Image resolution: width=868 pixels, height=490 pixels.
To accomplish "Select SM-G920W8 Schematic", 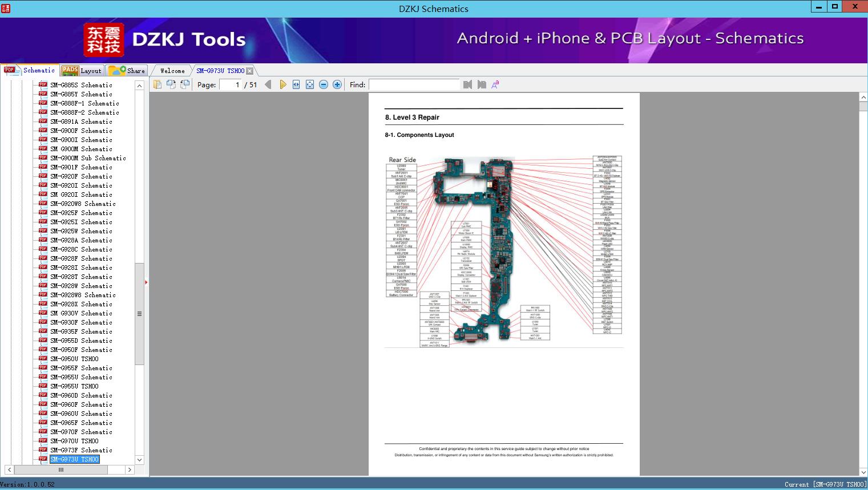I will (83, 204).
